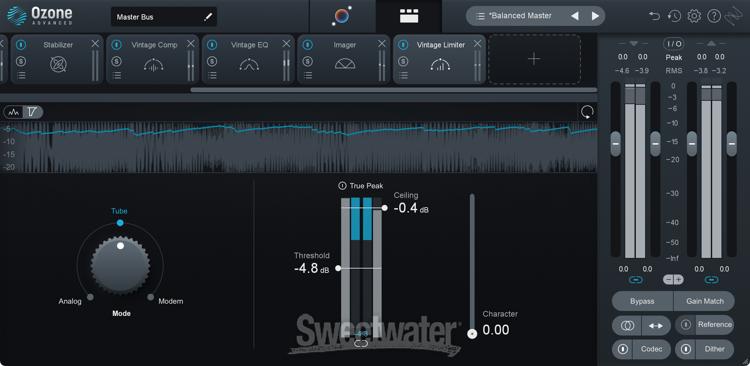Viewport: 750px width, 366px height.
Task: Enable True Peak limiting
Action: 342,186
